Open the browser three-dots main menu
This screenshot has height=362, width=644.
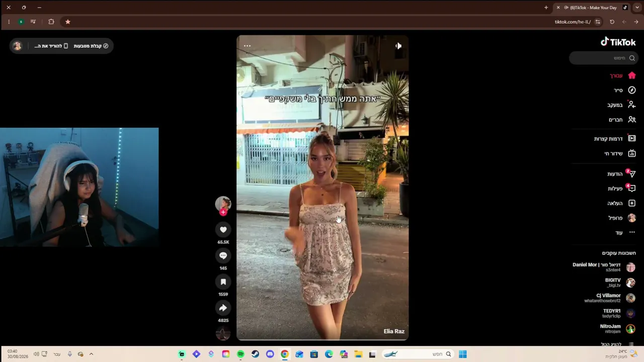(x=9, y=22)
